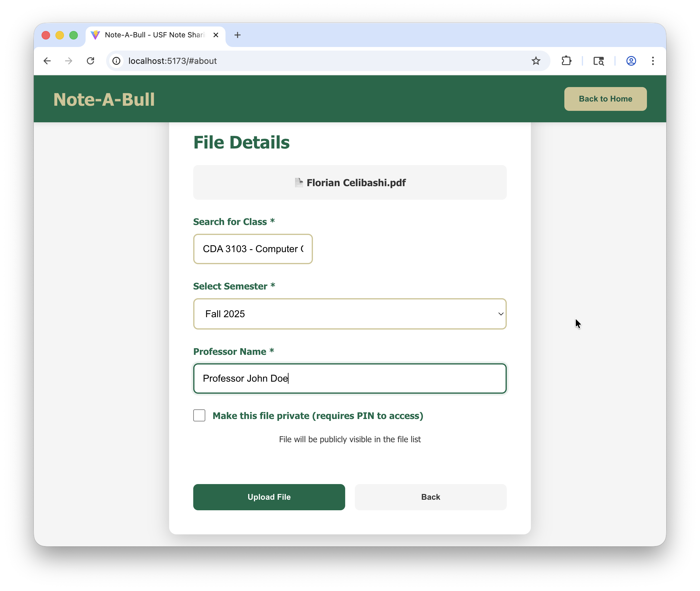Select the Note-A-Bull browser tab

[x=154, y=35]
